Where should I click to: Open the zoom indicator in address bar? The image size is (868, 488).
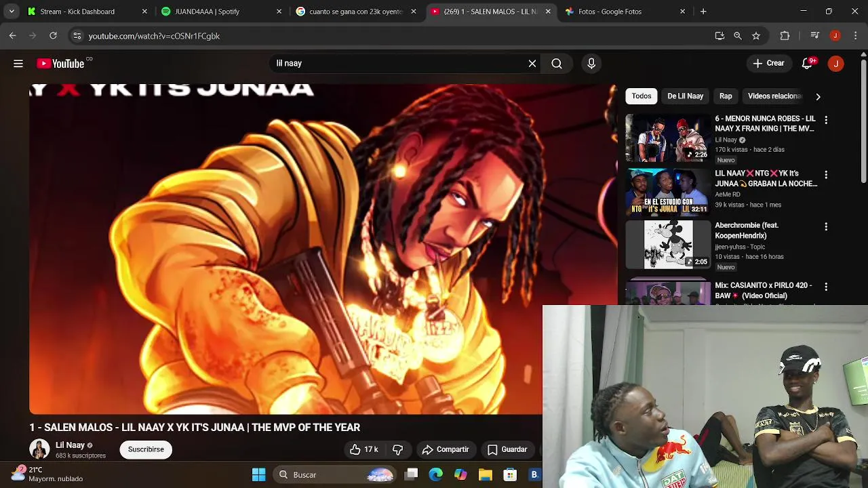pyautogui.click(x=738, y=36)
